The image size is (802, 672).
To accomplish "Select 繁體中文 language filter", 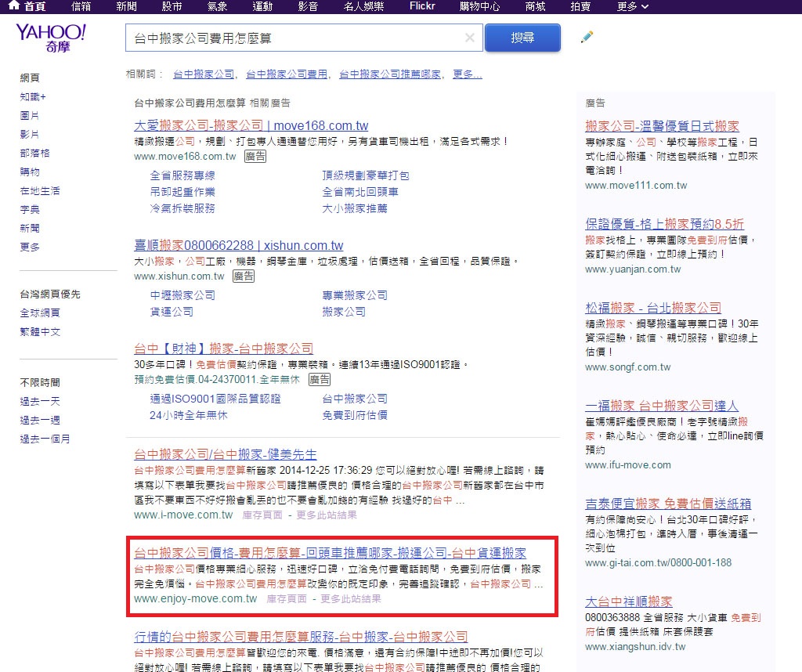I will pos(40,331).
